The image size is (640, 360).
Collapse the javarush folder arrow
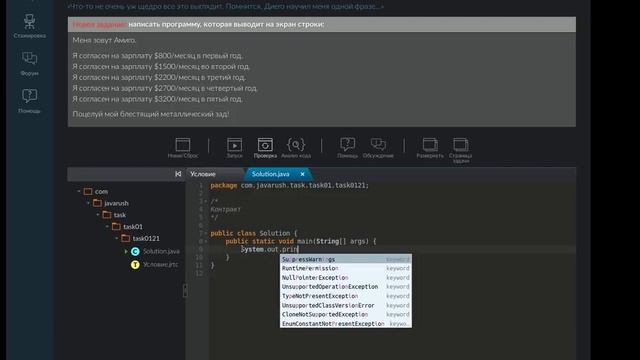pyautogui.click(x=88, y=203)
